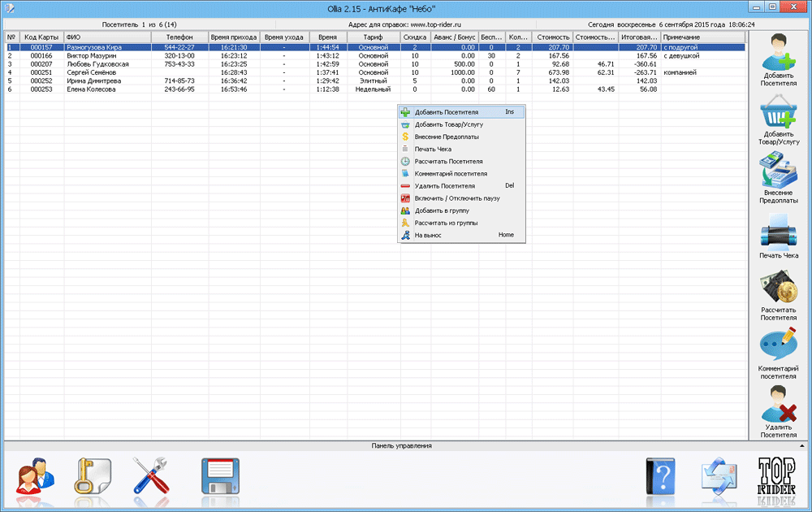This screenshot has width=812, height=512.
Task: Select На вынос context menu entry
Action: [x=462, y=235]
